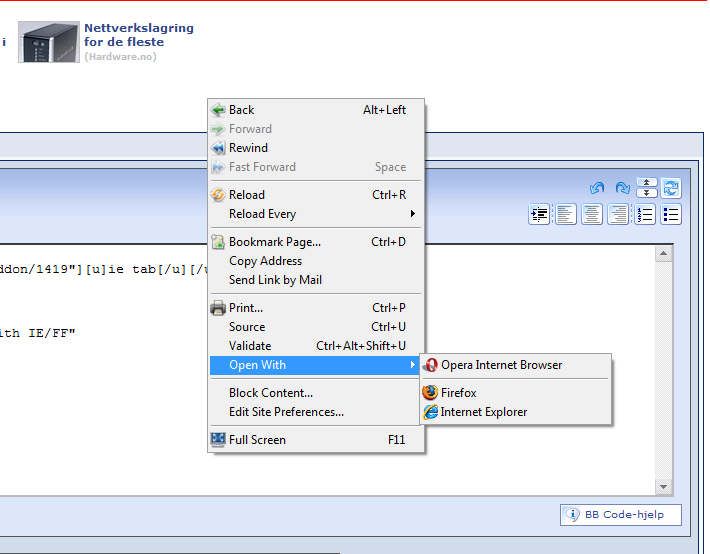Click the (Hardware.no) source text

coord(120,57)
